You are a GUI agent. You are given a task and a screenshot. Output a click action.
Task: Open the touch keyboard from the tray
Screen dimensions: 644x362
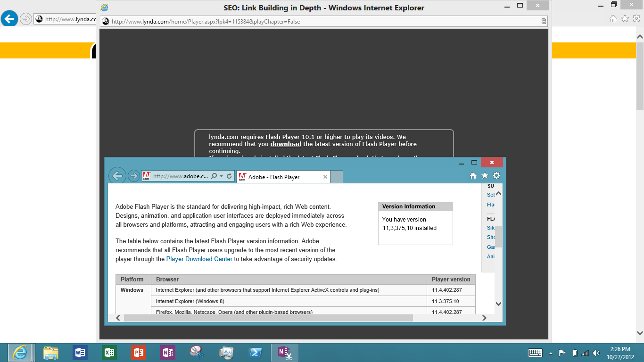pos(535,353)
